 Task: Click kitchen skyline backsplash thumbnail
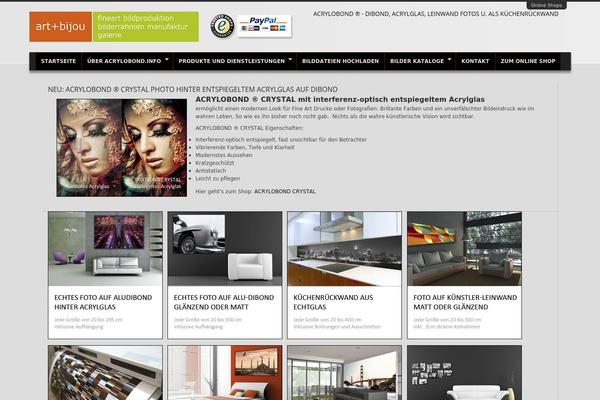tap(344, 248)
